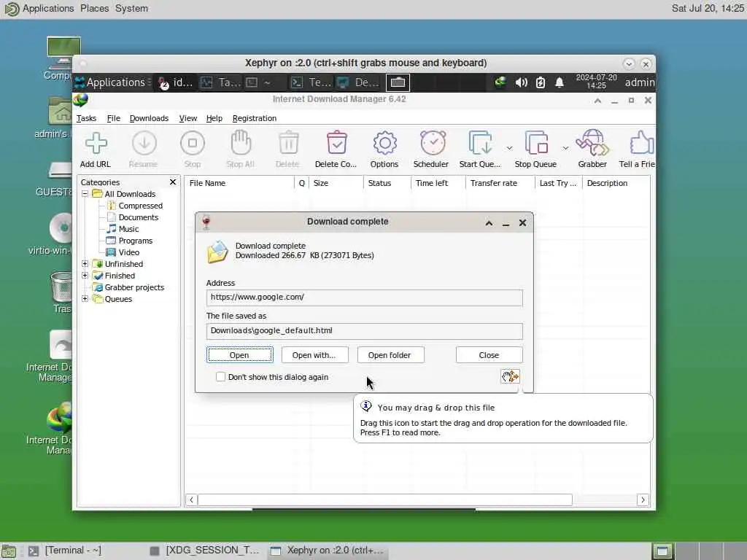Viewport: 747px width, 560px height.
Task: Expand the Queues tree node
Action: [85, 298]
